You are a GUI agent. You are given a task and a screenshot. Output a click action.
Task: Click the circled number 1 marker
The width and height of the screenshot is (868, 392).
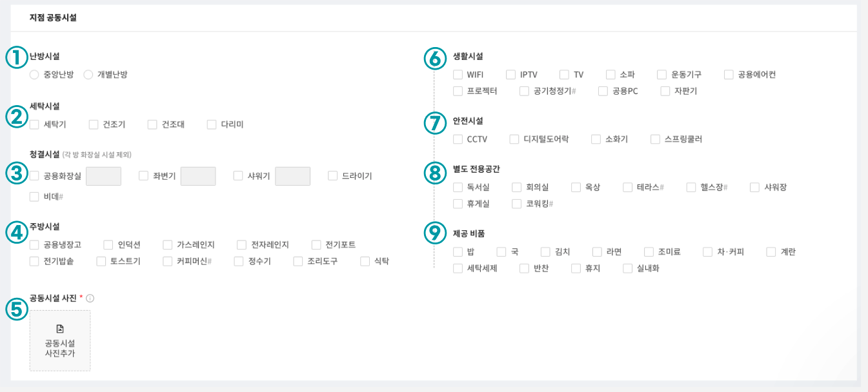[16, 57]
